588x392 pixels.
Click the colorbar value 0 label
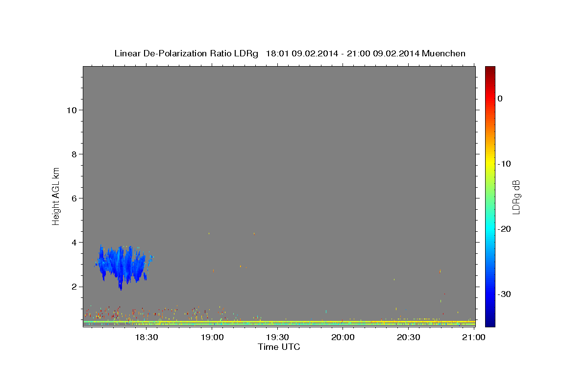pyautogui.click(x=500, y=98)
